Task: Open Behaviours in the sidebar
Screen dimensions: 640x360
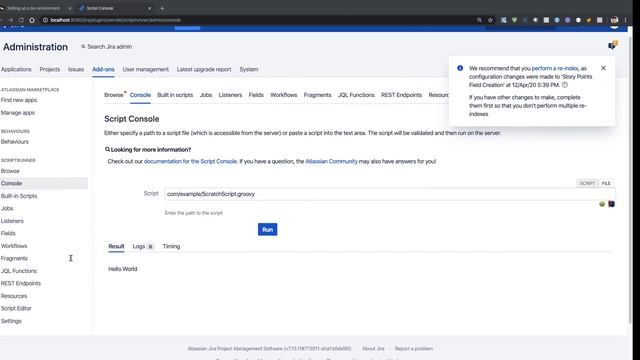Action: point(15,142)
